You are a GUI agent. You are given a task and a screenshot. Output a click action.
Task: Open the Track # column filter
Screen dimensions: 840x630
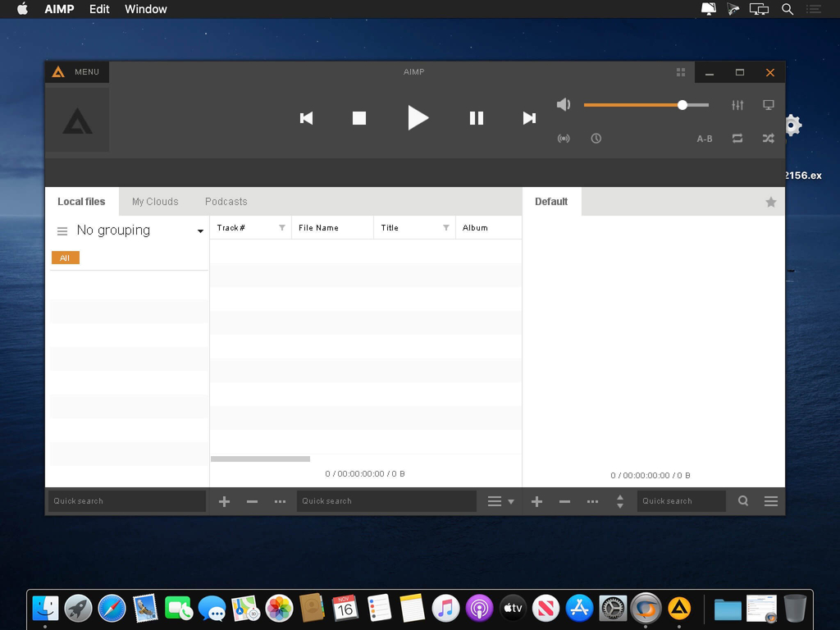coord(282,228)
